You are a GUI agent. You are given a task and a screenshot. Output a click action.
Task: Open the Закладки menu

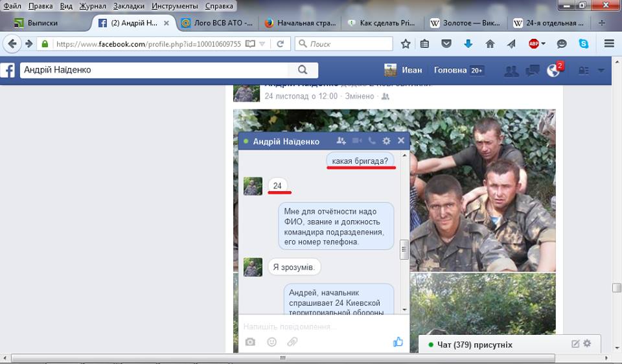coord(129,6)
